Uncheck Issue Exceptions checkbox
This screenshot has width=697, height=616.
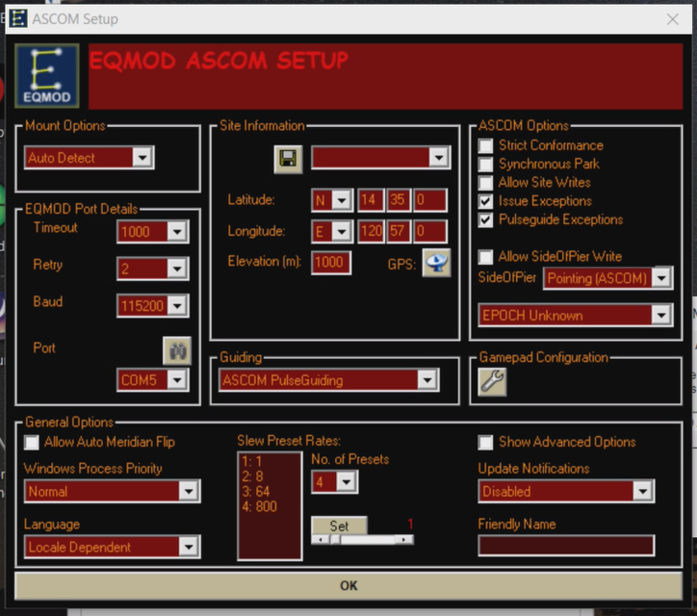[485, 201]
